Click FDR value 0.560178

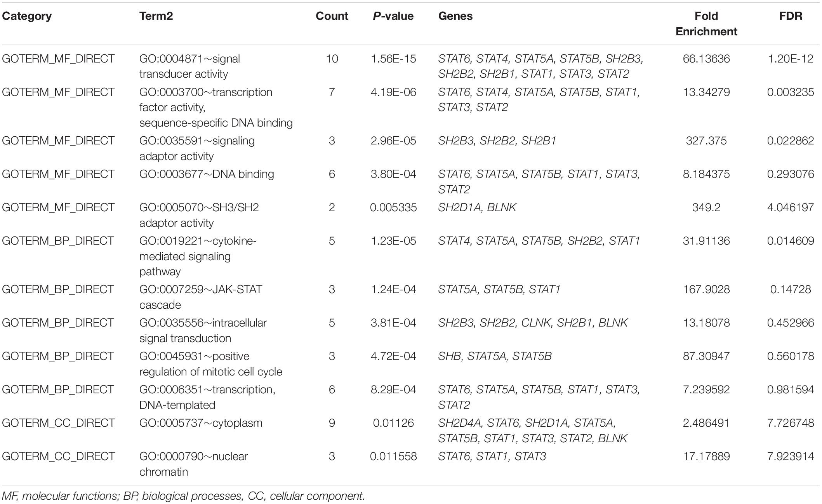[x=791, y=356]
